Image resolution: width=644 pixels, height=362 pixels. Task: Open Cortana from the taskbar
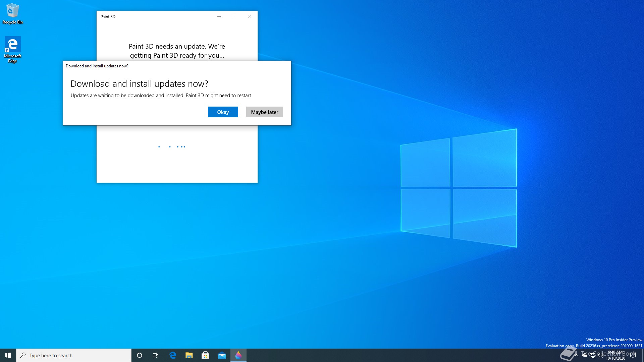[x=140, y=355]
